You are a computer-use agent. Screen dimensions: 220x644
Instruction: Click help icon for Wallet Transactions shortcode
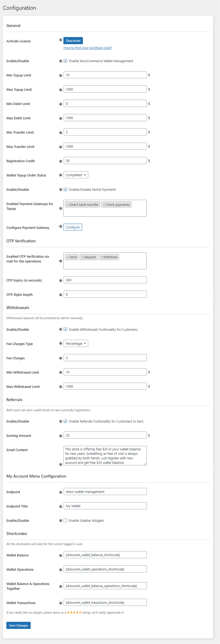pyautogui.click(x=61, y=603)
